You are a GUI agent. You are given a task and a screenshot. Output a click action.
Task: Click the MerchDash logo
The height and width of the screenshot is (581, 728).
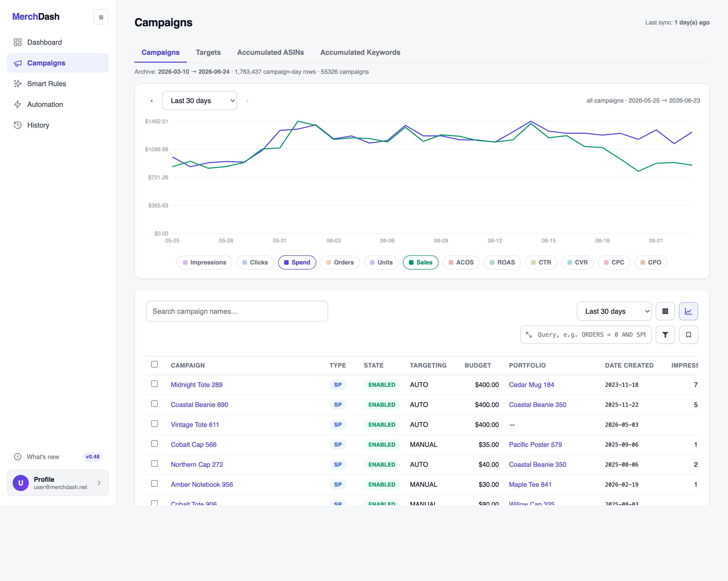coord(36,16)
